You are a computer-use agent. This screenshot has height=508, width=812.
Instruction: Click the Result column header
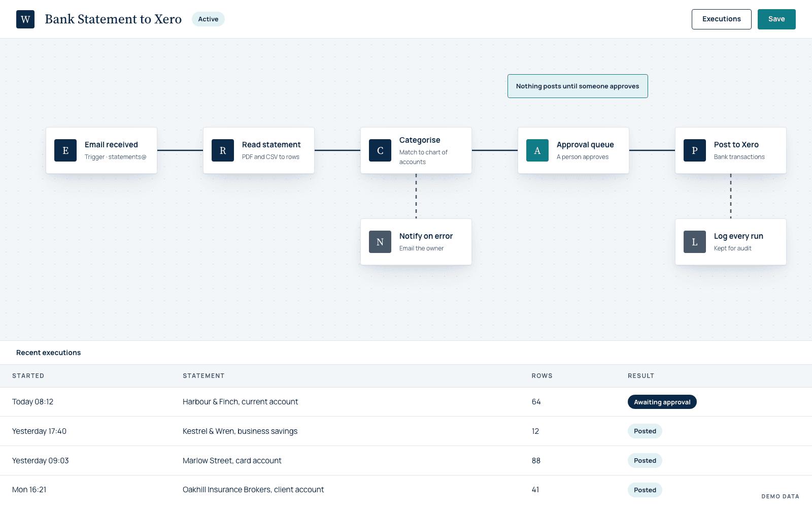(641, 376)
